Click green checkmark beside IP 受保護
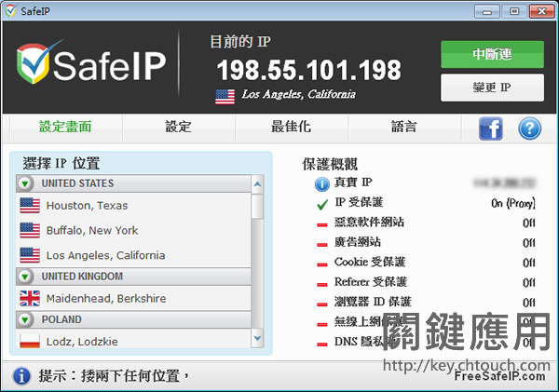Screen dimensions: 559x392 322,204
